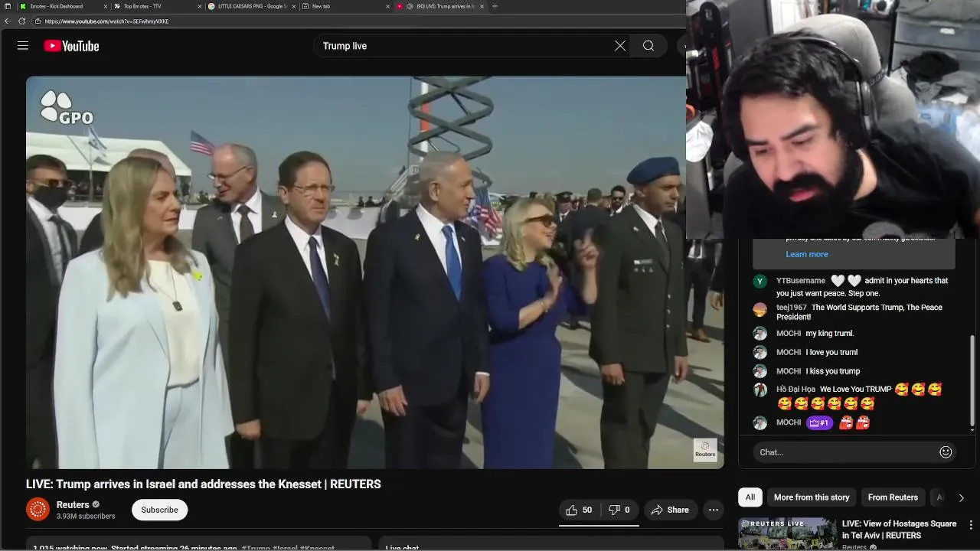Select More from this story chip
Screen dimensions: 980x551
coord(812,497)
